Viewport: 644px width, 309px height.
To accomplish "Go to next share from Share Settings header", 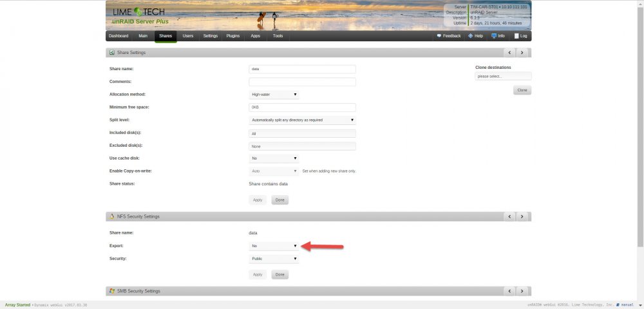I will [522, 53].
